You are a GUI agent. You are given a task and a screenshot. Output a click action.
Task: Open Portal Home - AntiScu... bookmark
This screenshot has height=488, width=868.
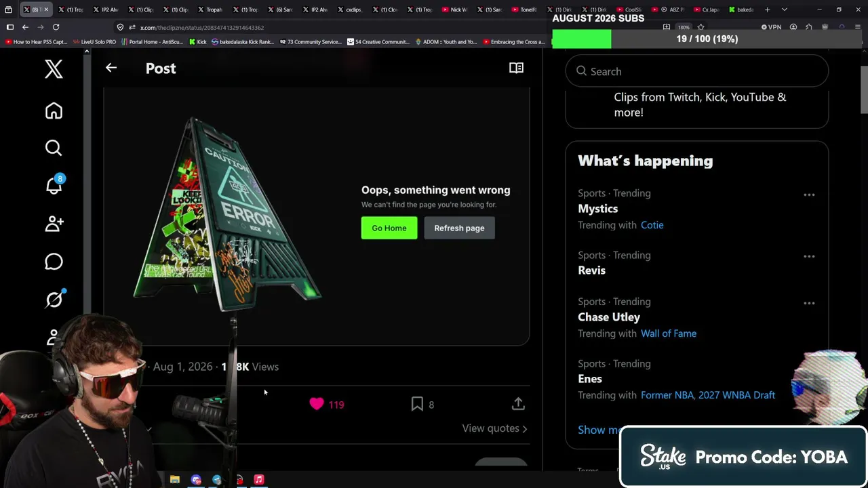coord(152,42)
